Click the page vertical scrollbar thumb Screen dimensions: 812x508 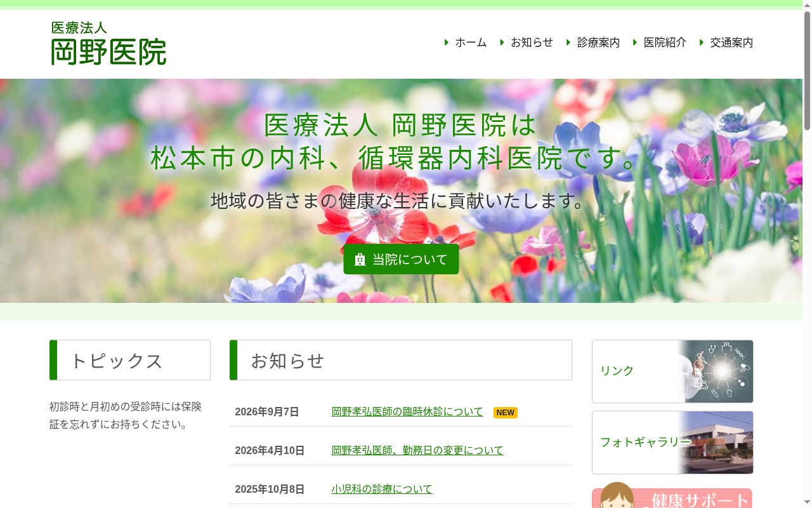tap(807, 70)
